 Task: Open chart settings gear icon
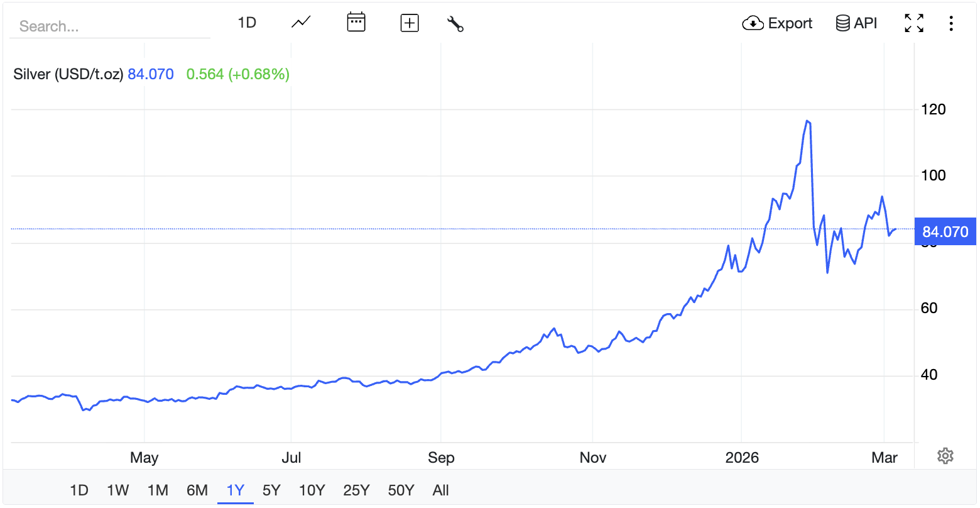[x=945, y=456]
